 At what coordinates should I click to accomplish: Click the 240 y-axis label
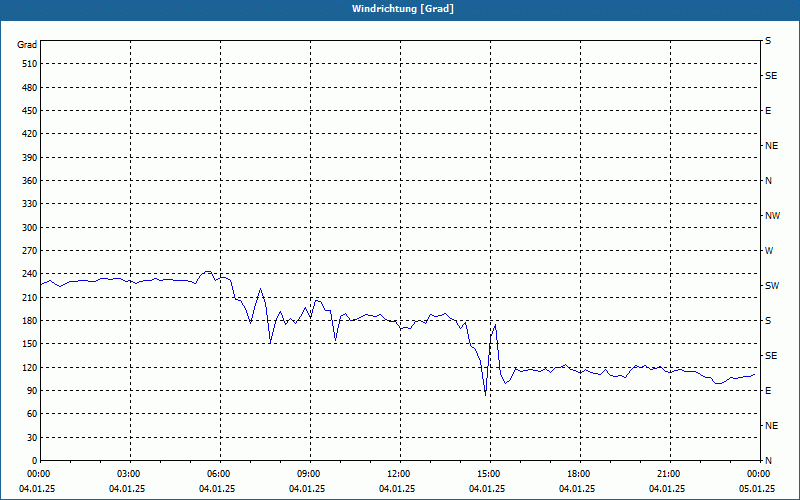tap(30, 274)
